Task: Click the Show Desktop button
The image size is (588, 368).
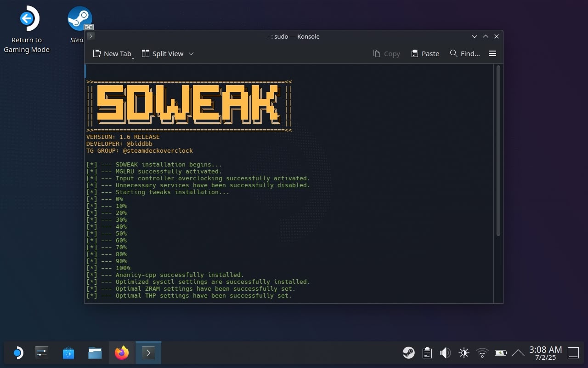Action: click(x=573, y=353)
